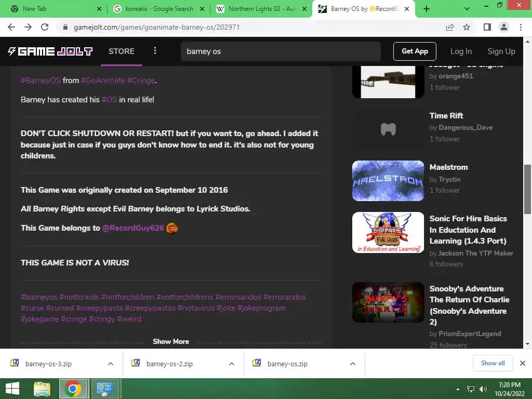Open the #notforkids tag
The width and height of the screenshot is (532, 399).
coord(79,297)
